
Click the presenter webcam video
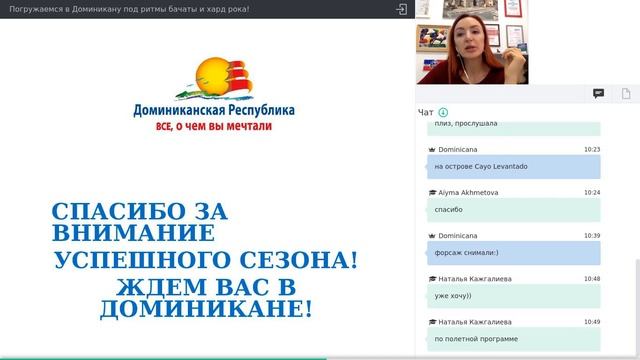click(472, 42)
